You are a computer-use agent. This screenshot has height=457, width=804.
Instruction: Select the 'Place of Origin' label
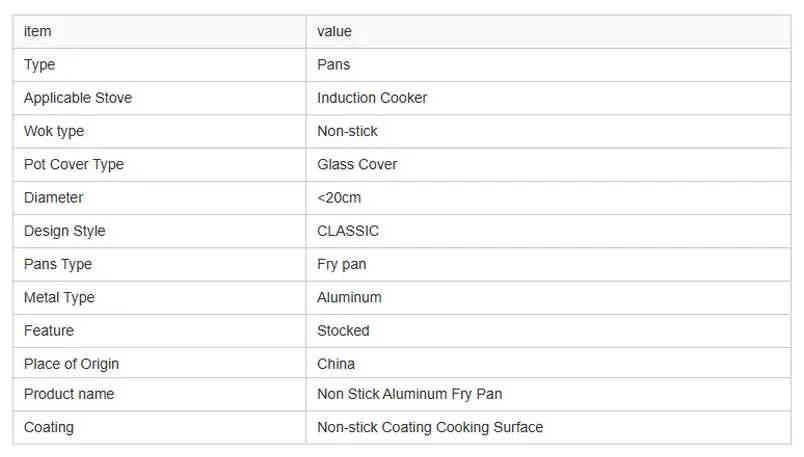(x=71, y=364)
